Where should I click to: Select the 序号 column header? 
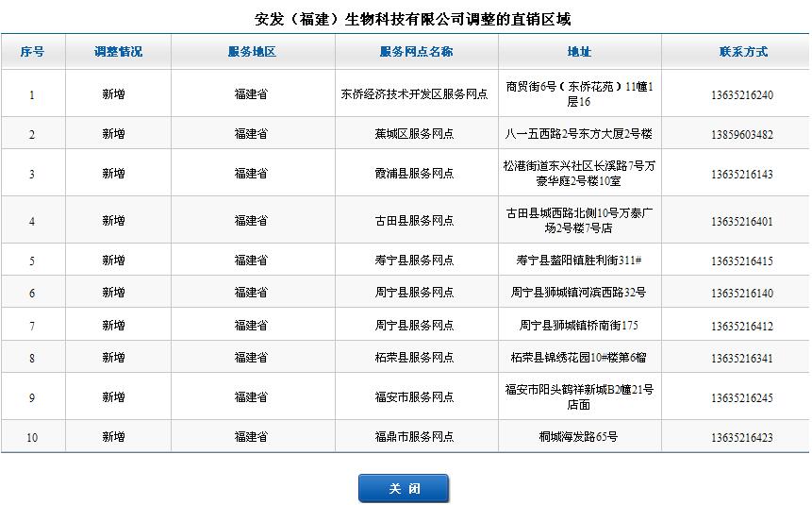pos(32,52)
